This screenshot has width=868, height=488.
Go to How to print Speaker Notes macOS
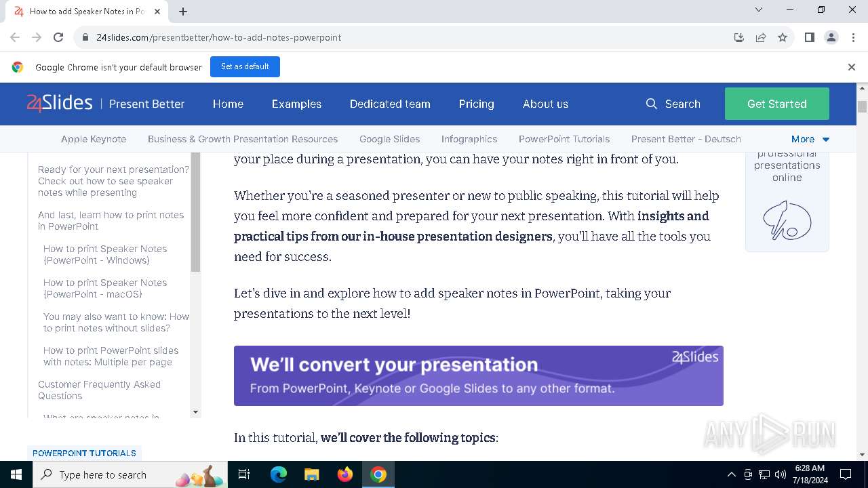[x=105, y=288]
